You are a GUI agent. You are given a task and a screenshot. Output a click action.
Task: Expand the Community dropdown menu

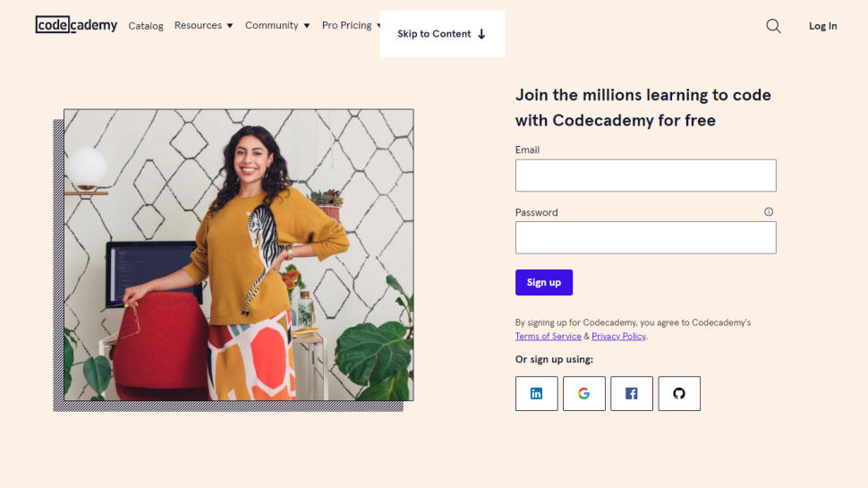(x=277, y=25)
